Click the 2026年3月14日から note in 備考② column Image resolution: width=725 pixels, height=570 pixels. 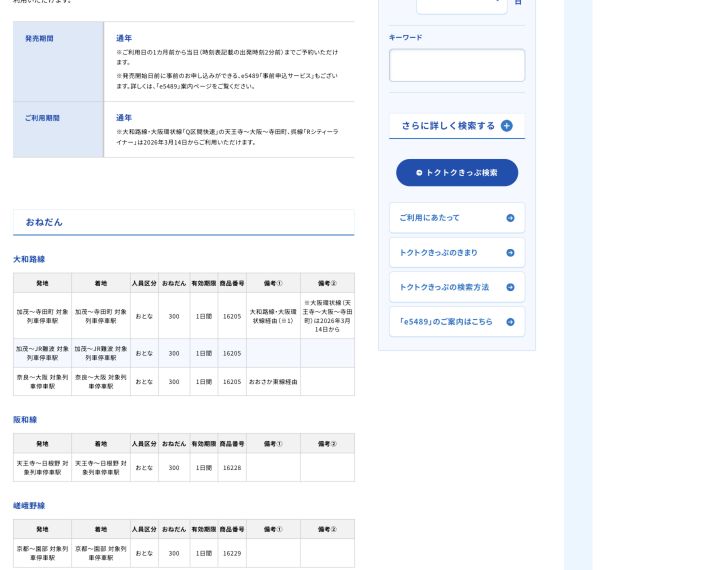[x=327, y=316]
